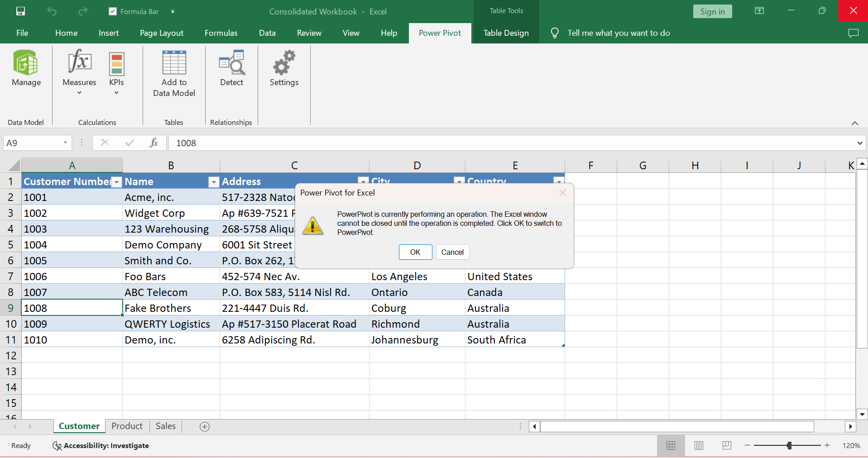Switch to the Sales sheet tab
Viewport: 868px width, 458px height.
tap(166, 426)
